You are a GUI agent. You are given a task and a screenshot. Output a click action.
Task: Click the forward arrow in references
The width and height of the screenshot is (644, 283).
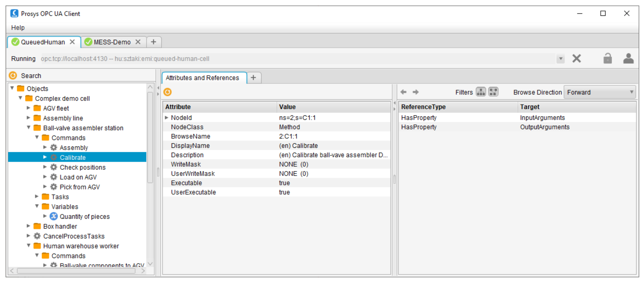coord(416,92)
